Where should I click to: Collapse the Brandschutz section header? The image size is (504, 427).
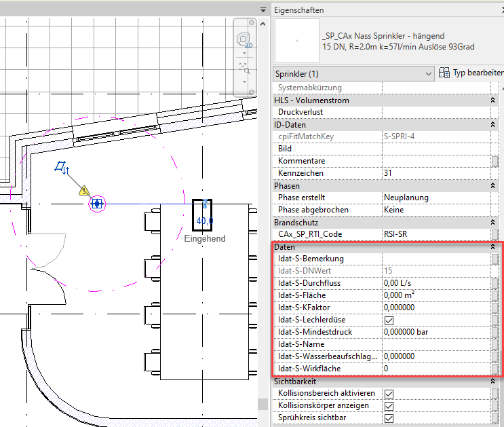tap(492, 222)
